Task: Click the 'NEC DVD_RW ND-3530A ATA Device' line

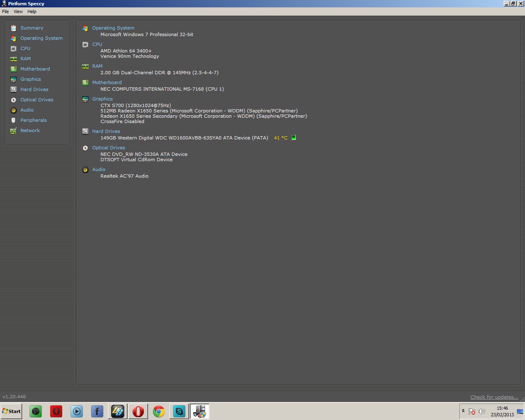Action: [x=144, y=154]
